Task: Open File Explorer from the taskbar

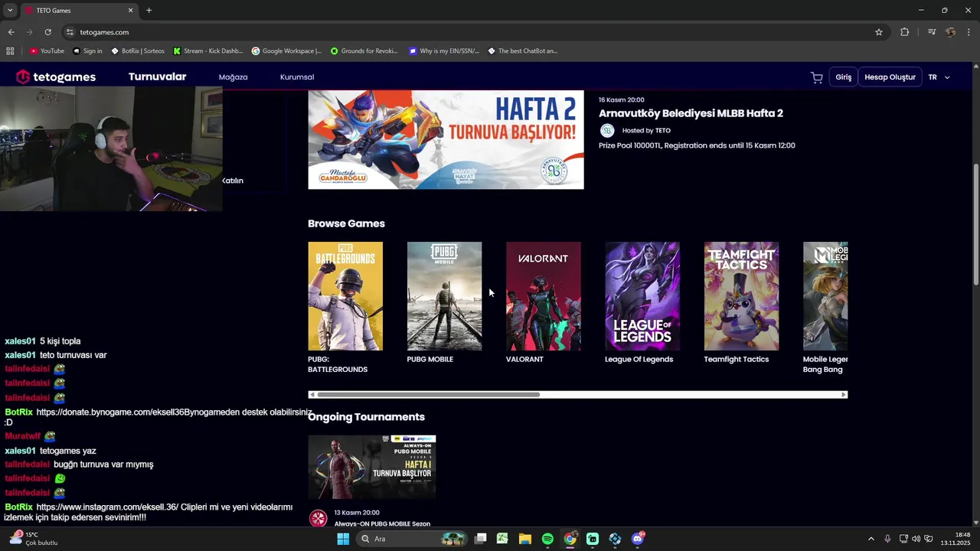Action: click(525, 539)
